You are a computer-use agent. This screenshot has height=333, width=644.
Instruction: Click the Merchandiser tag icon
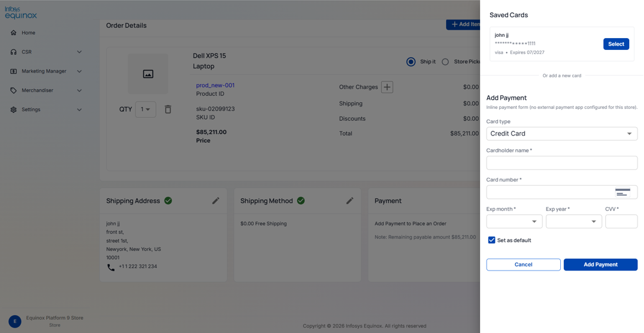click(x=14, y=90)
